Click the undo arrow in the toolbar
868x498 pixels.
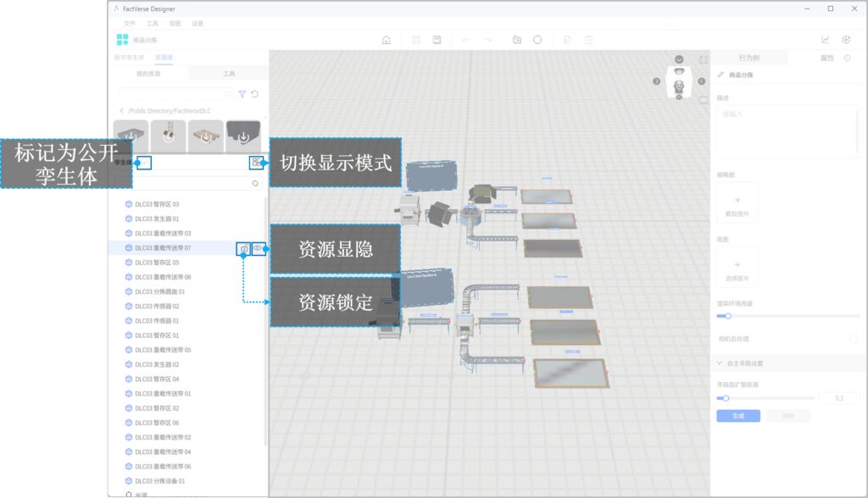[465, 40]
